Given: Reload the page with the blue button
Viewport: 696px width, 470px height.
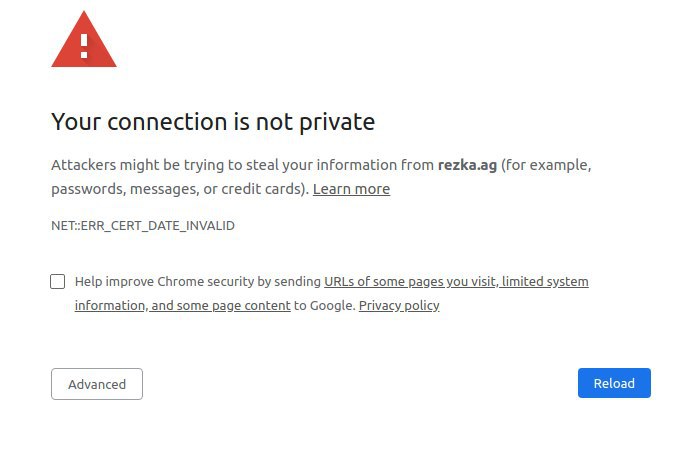Looking at the screenshot, I should pos(614,383).
